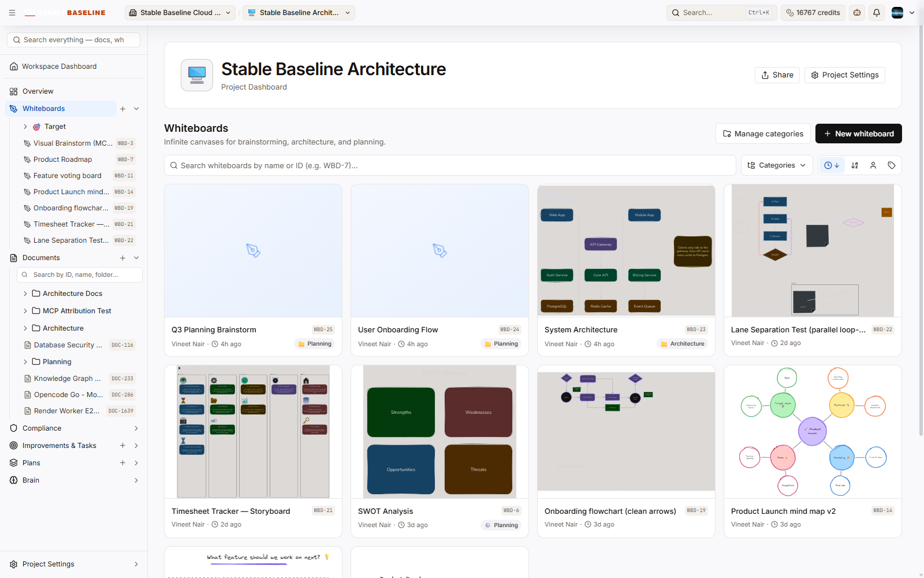924x578 pixels.
Task: Open the notifications bell
Action: [877, 13]
